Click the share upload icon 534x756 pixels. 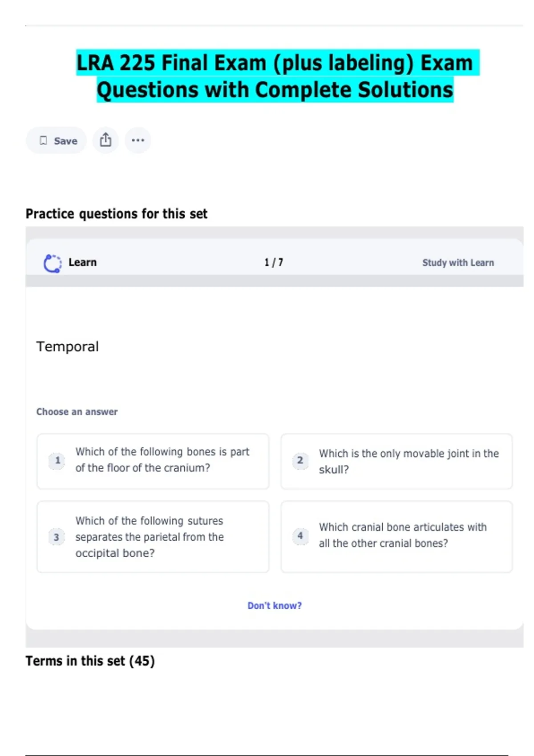pyautogui.click(x=105, y=140)
